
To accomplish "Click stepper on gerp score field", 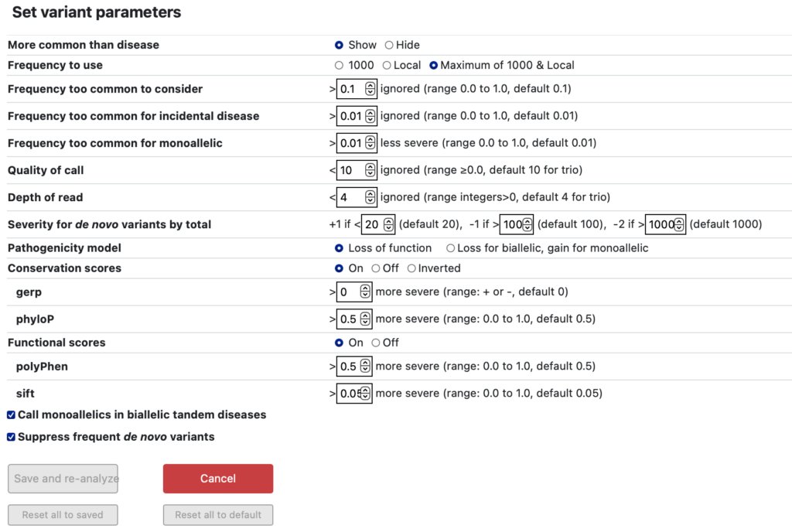I will [365, 292].
